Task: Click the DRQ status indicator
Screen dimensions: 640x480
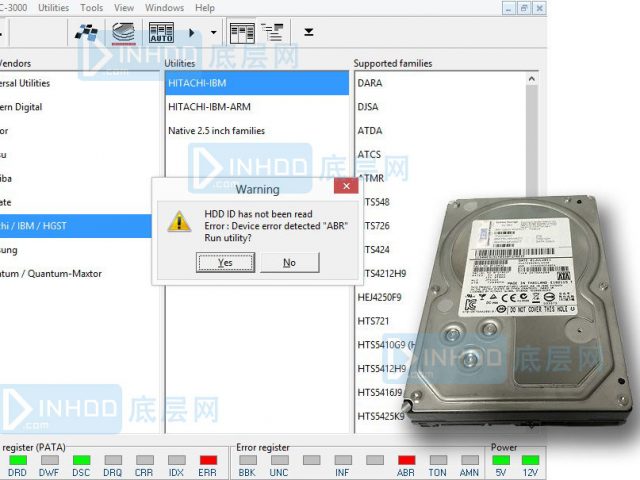Action: coord(113,460)
